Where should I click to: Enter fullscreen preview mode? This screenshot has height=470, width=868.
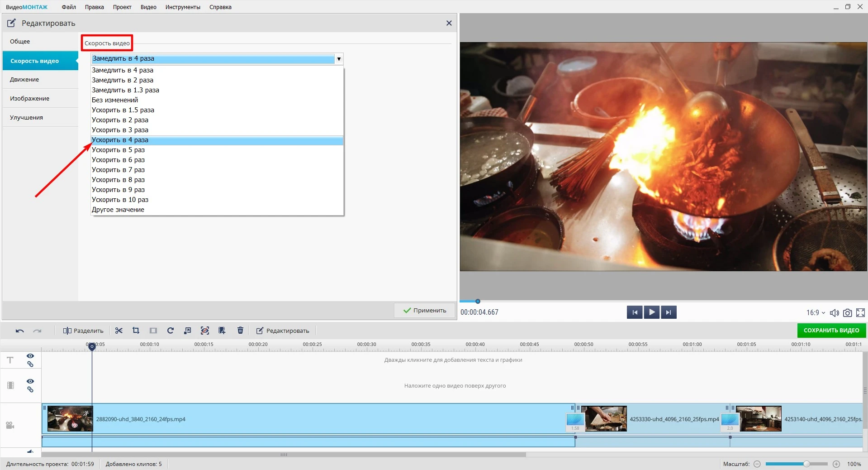point(860,312)
